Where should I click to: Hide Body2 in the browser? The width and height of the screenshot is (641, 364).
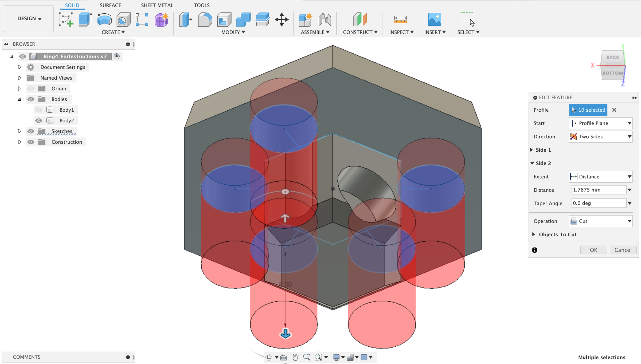[39, 120]
